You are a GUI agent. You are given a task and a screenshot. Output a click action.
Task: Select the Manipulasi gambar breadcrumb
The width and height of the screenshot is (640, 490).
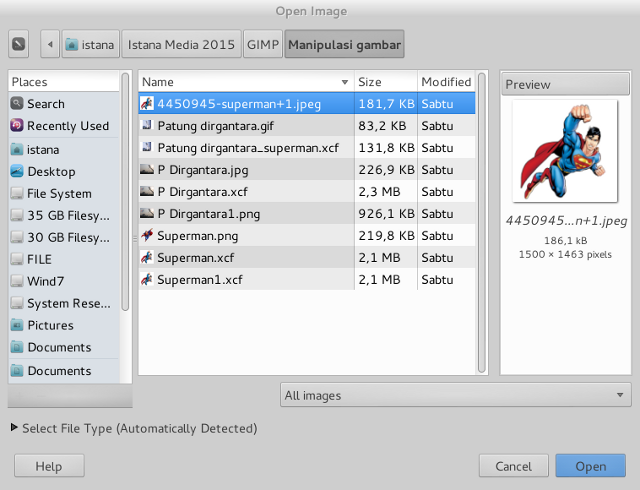point(344,44)
